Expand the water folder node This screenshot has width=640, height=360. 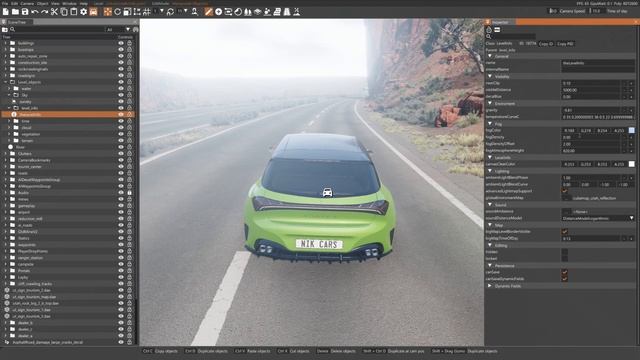(9, 89)
